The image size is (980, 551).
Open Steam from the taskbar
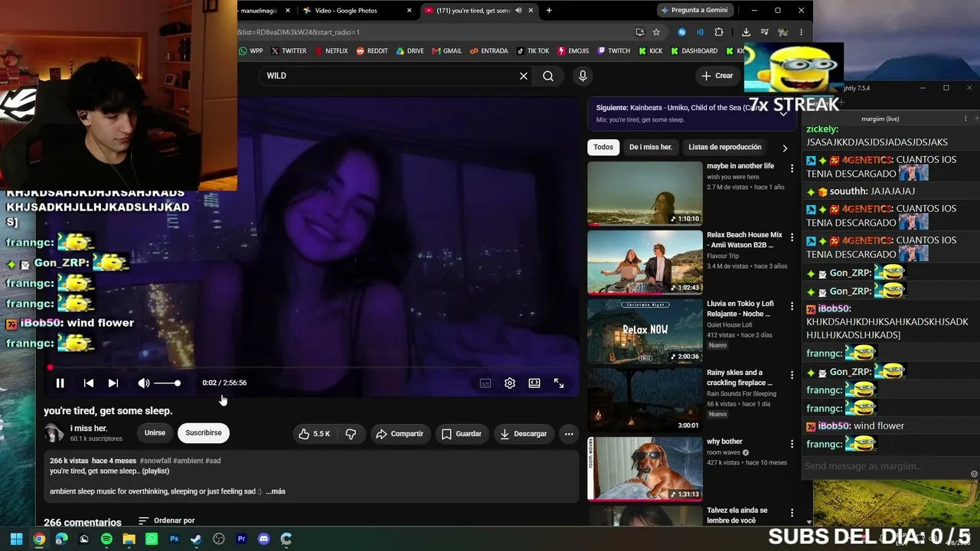click(197, 539)
